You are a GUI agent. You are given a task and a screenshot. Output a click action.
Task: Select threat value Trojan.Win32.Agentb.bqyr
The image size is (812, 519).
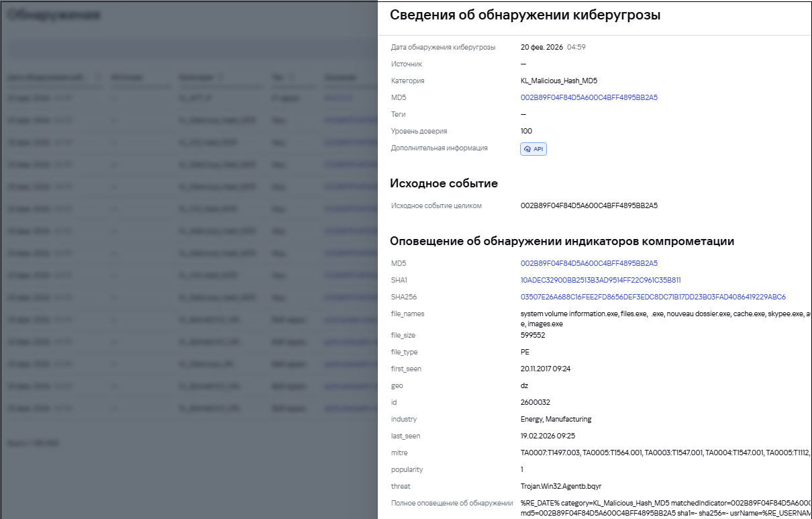pos(560,486)
